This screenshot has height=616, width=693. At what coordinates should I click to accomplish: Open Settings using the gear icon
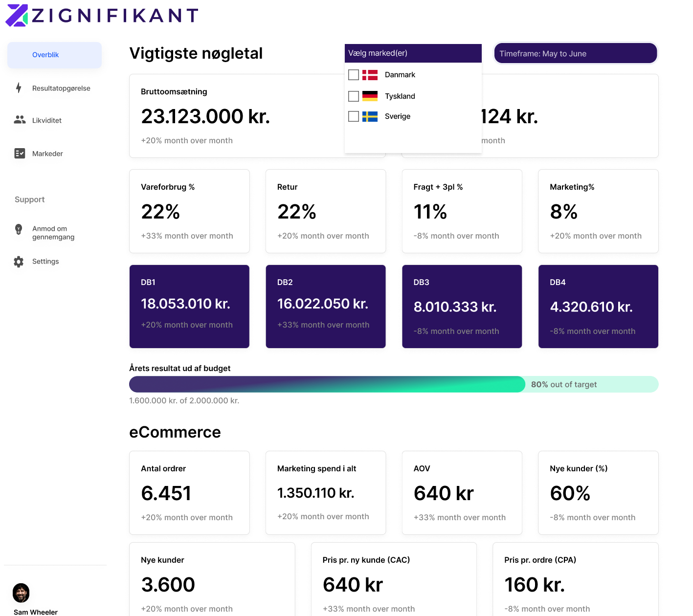click(x=19, y=262)
